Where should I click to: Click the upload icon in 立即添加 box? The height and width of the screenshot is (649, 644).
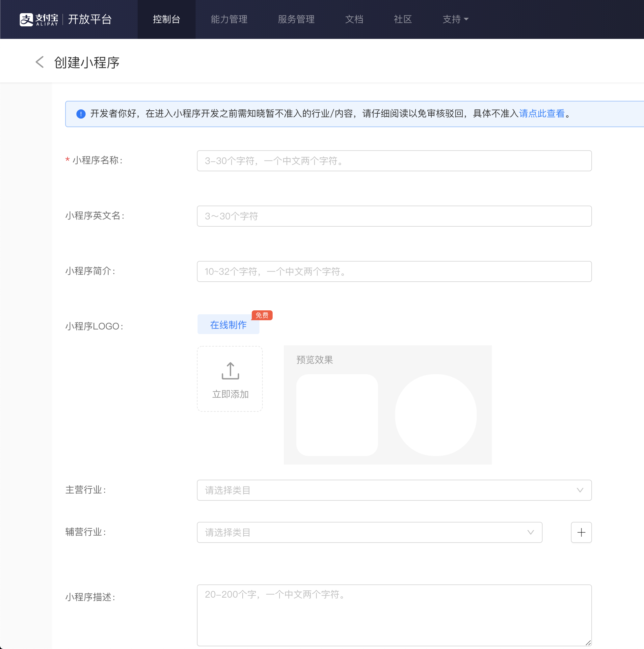[230, 371]
